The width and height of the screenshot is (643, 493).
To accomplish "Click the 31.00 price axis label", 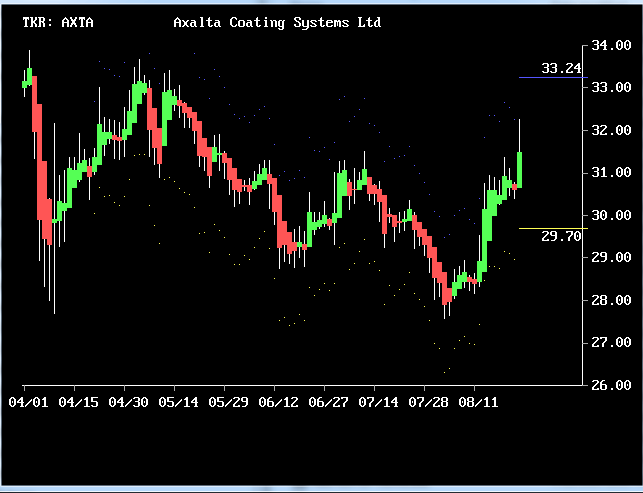I will click(611, 172).
